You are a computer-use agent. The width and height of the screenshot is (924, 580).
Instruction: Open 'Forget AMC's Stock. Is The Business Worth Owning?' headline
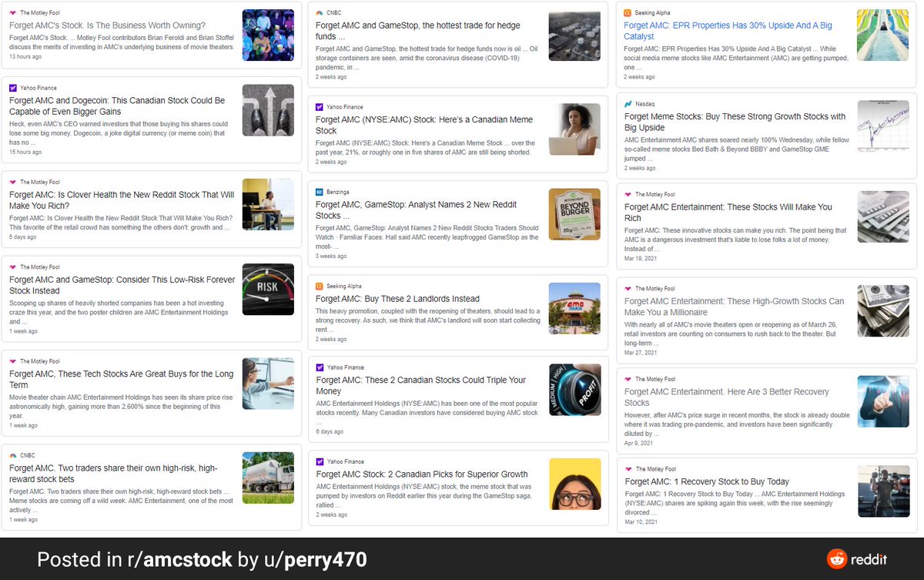tap(108, 25)
